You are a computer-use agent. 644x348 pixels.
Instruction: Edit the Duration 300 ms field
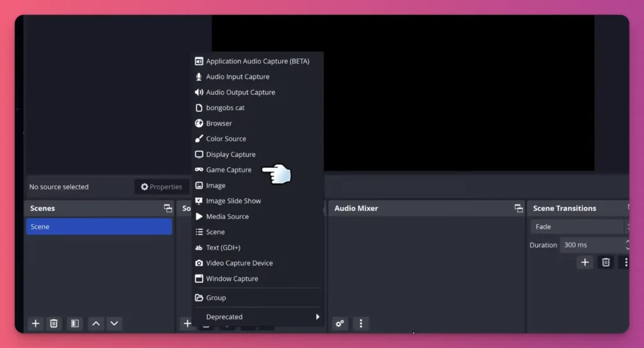(x=592, y=245)
